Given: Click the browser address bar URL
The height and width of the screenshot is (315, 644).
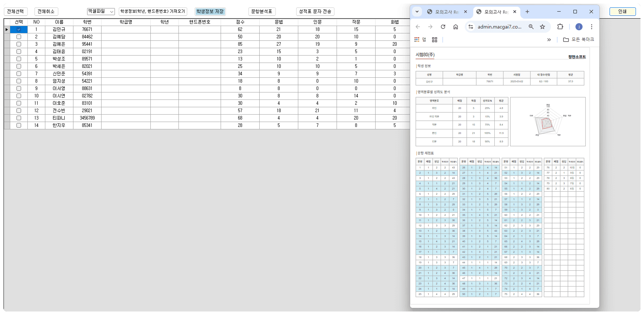Looking at the screenshot, I should 499,27.
